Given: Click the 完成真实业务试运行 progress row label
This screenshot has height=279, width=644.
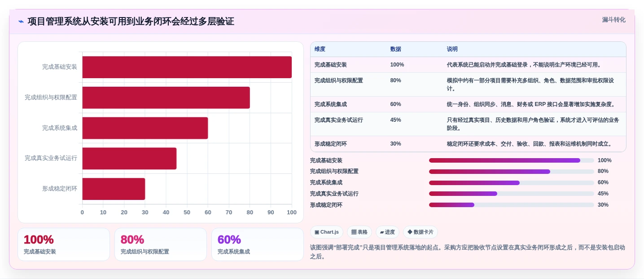Looking at the screenshot, I should tap(334, 194).
